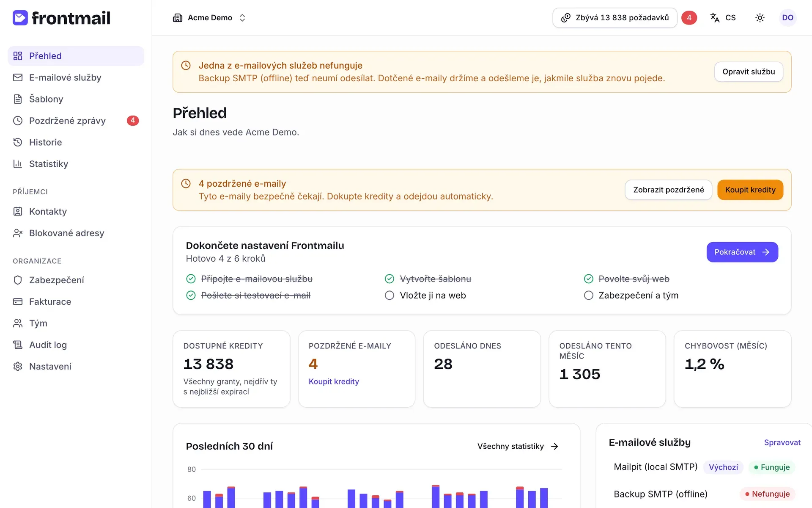The height and width of the screenshot is (508, 812).
Task: Click the orange Koupit kredity button
Action: (x=750, y=190)
